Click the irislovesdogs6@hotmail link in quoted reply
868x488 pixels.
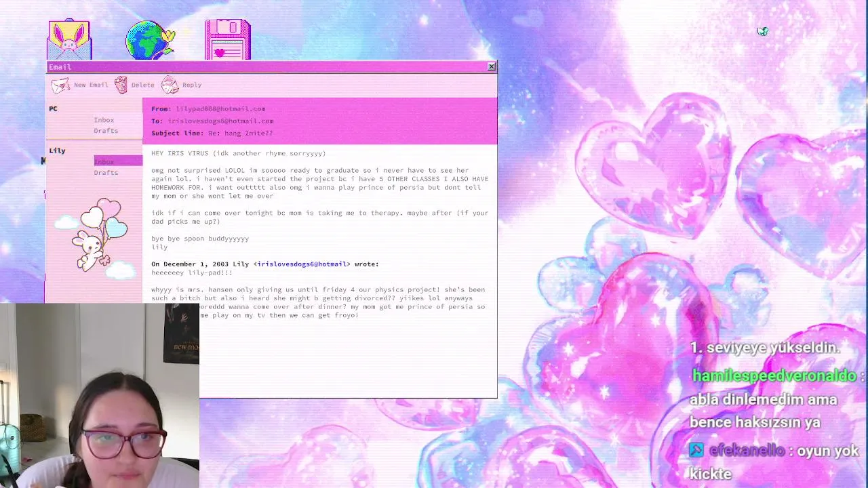pos(302,264)
